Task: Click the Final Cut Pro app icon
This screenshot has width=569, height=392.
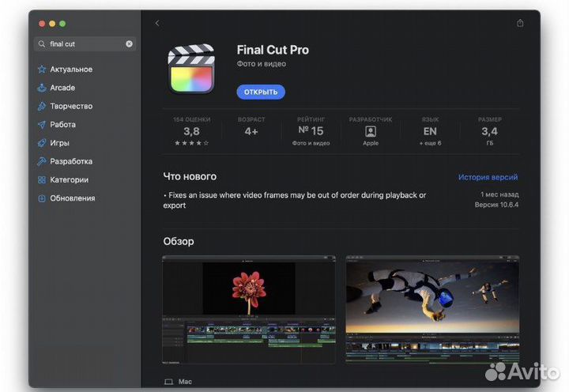Action: coord(192,69)
